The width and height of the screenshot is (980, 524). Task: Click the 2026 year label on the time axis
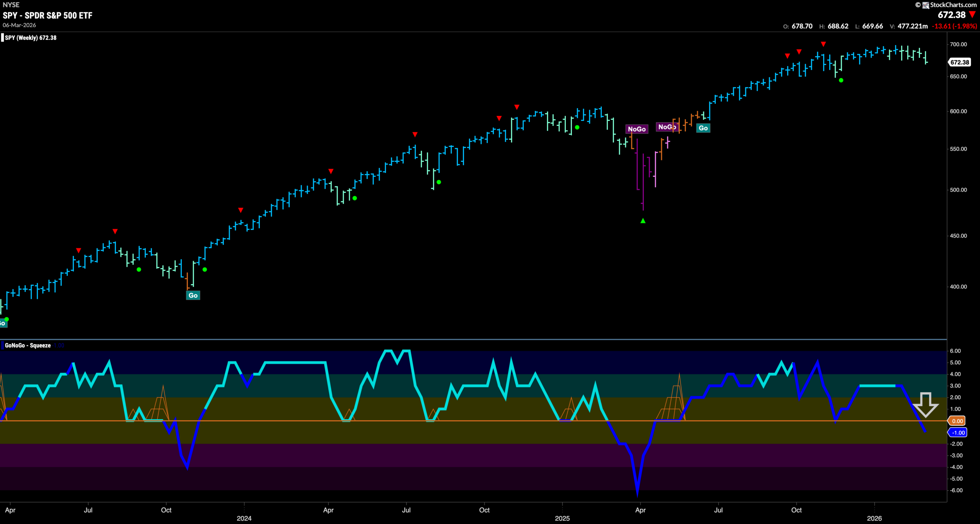pos(874,518)
